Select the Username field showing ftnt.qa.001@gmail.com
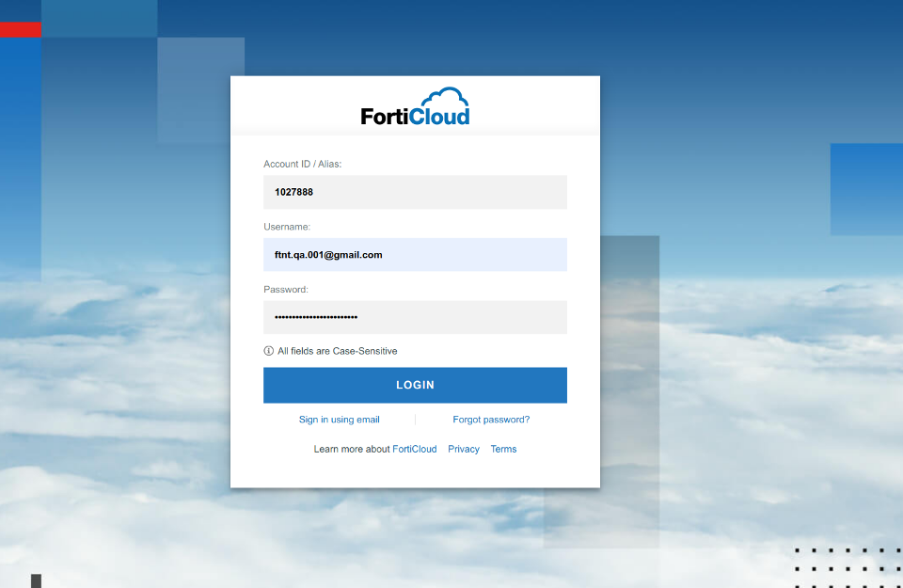 point(415,254)
